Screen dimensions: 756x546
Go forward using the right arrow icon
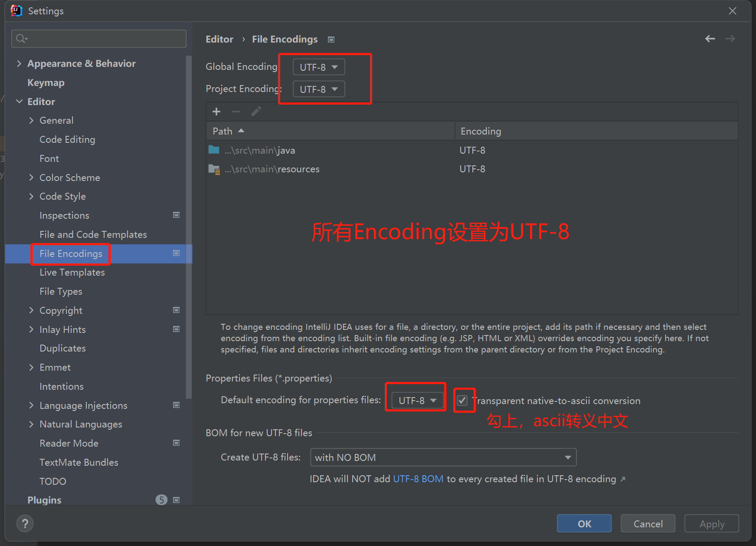(730, 39)
